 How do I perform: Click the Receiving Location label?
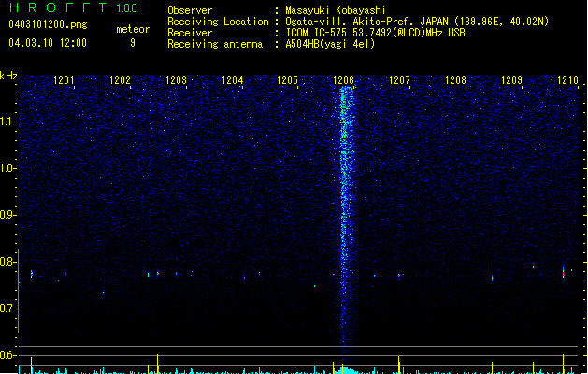coord(218,22)
